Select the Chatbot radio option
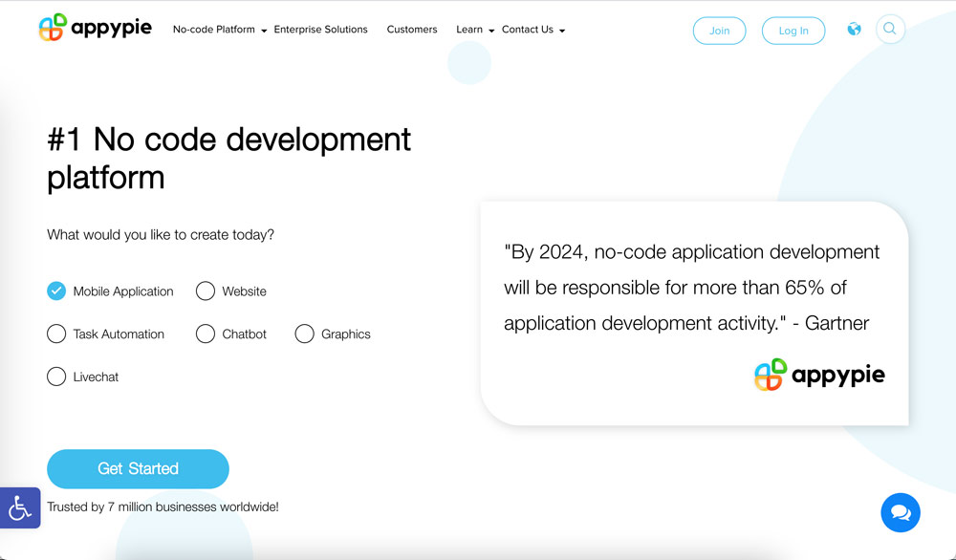This screenshot has height=560, width=956. 206,334
